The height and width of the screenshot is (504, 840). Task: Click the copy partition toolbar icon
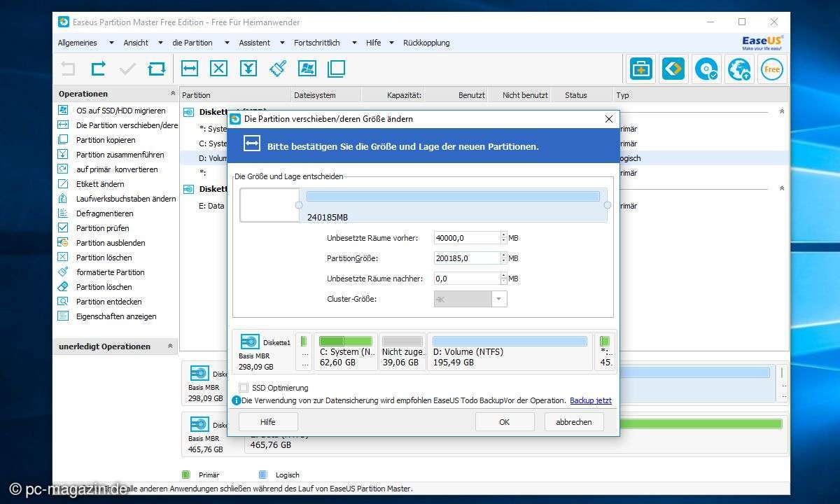pyautogui.click(x=337, y=69)
